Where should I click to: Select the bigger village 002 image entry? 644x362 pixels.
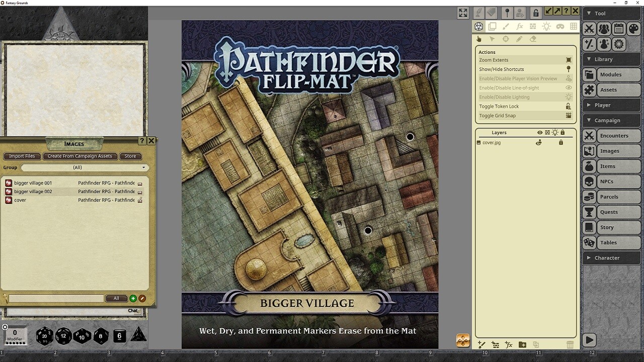pyautogui.click(x=33, y=192)
